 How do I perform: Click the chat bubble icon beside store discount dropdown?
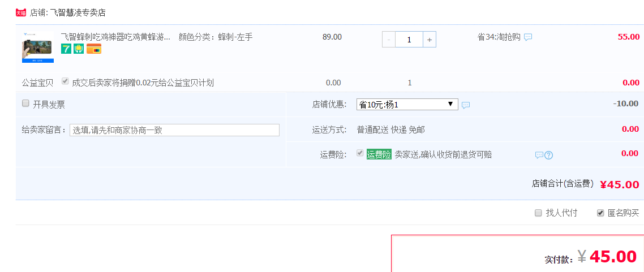click(466, 105)
